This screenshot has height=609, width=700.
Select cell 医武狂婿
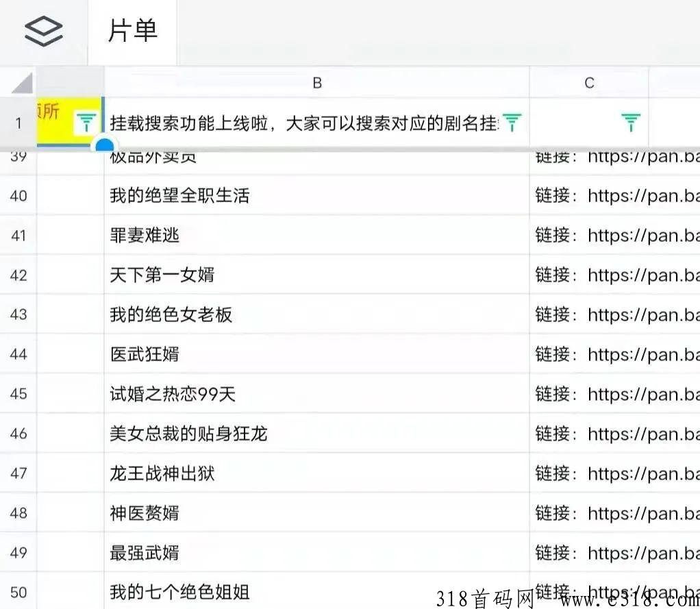click(317, 354)
